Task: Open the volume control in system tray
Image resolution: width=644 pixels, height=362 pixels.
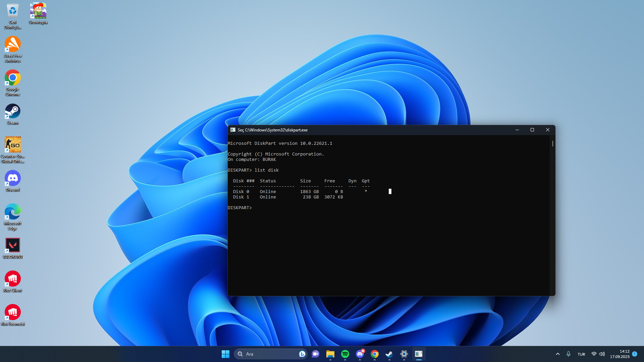Action: coord(602,354)
